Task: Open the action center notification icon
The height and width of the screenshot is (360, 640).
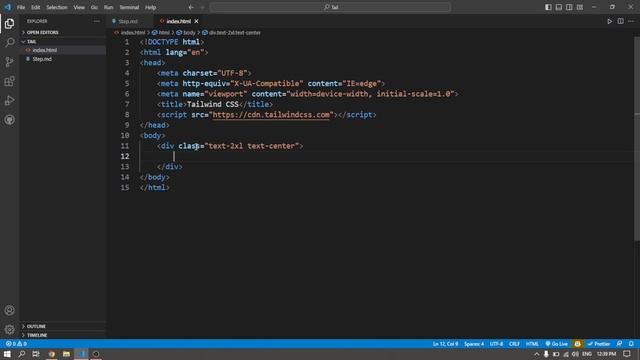Action: 627,354
